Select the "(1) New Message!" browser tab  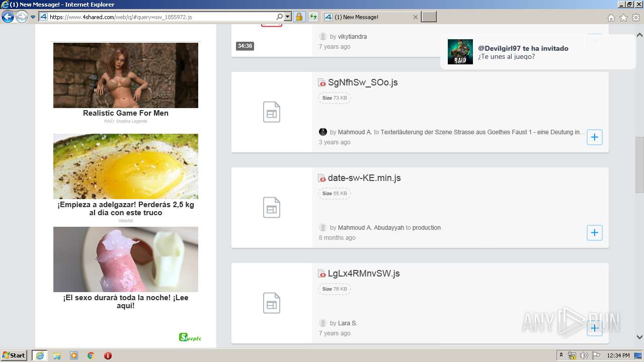tap(371, 17)
